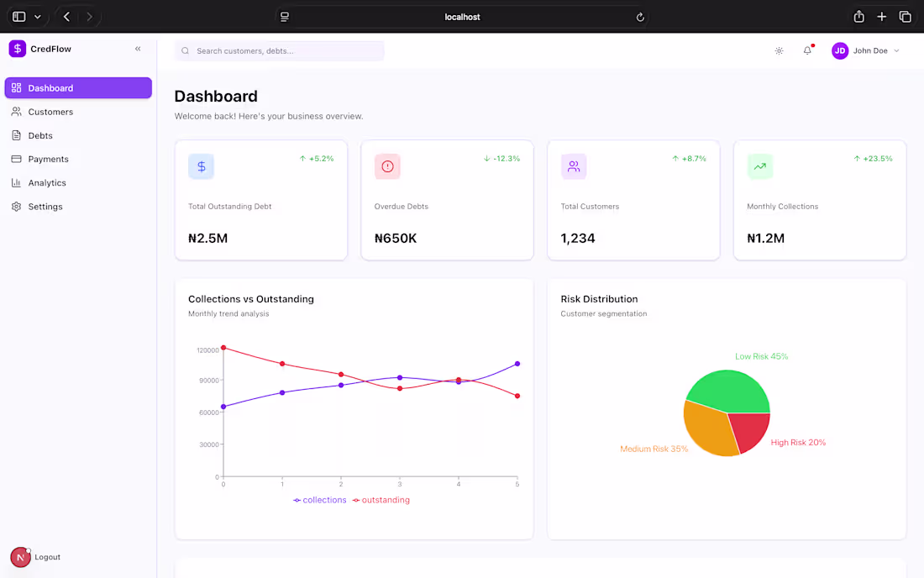Reload the page with the refresh button

click(639, 17)
